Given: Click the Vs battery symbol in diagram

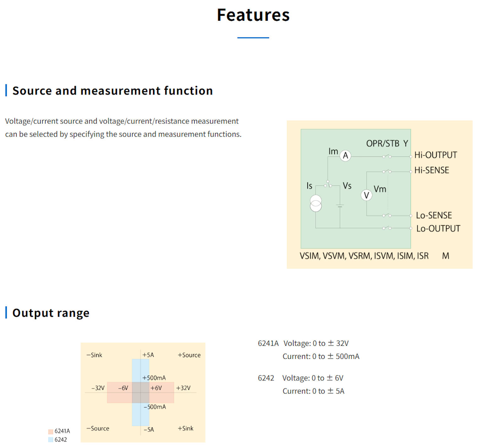Looking at the screenshot, I should point(340,206).
